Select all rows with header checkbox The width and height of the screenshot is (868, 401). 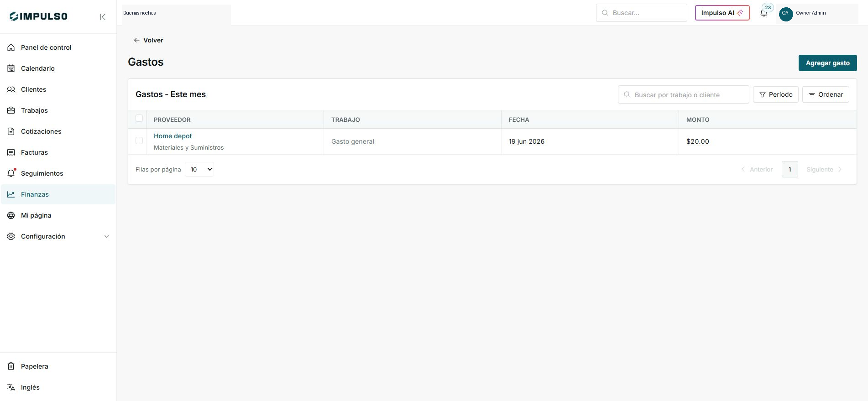tap(139, 119)
